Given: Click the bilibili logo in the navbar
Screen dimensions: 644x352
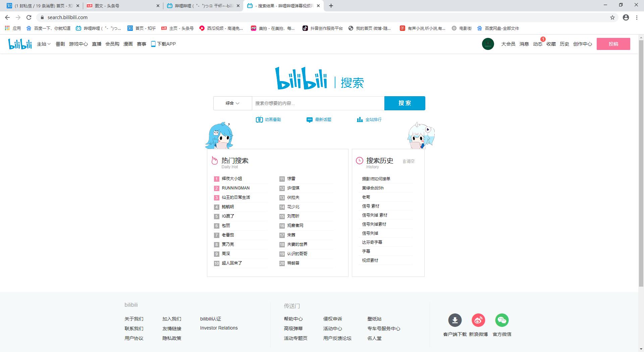Looking at the screenshot, I should click(19, 44).
